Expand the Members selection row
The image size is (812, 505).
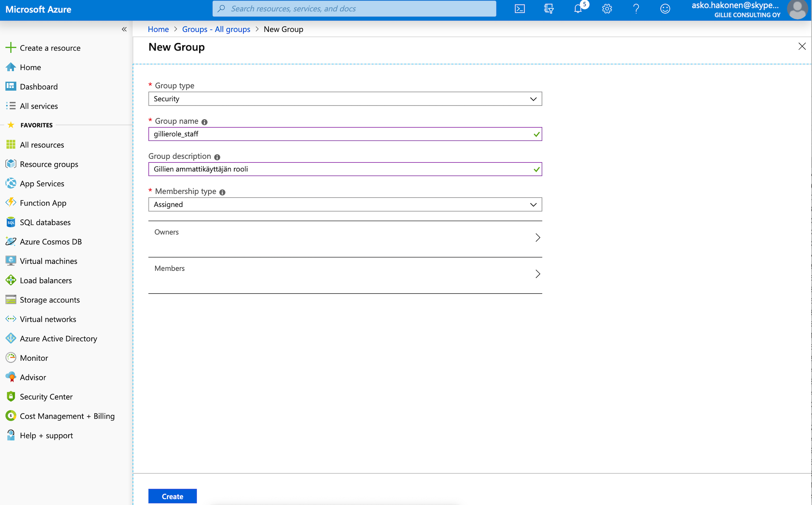[x=345, y=275]
